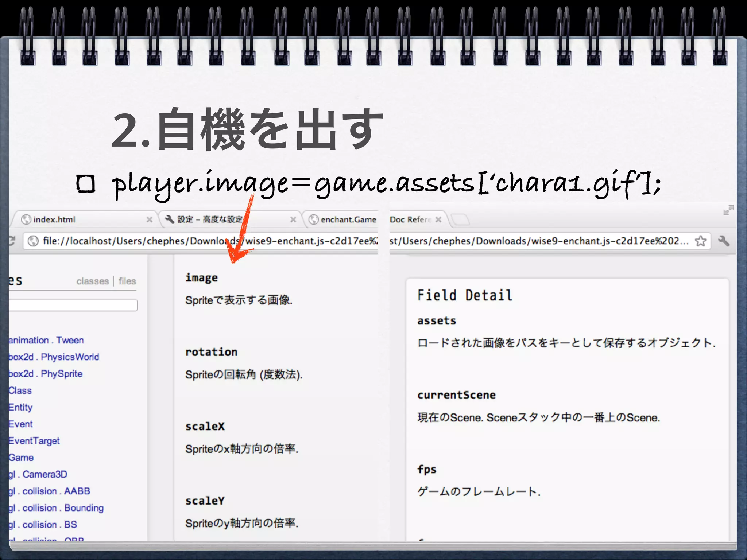Select the files link in sidebar
Viewport: 747px width, 560px height.
(x=127, y=281)
